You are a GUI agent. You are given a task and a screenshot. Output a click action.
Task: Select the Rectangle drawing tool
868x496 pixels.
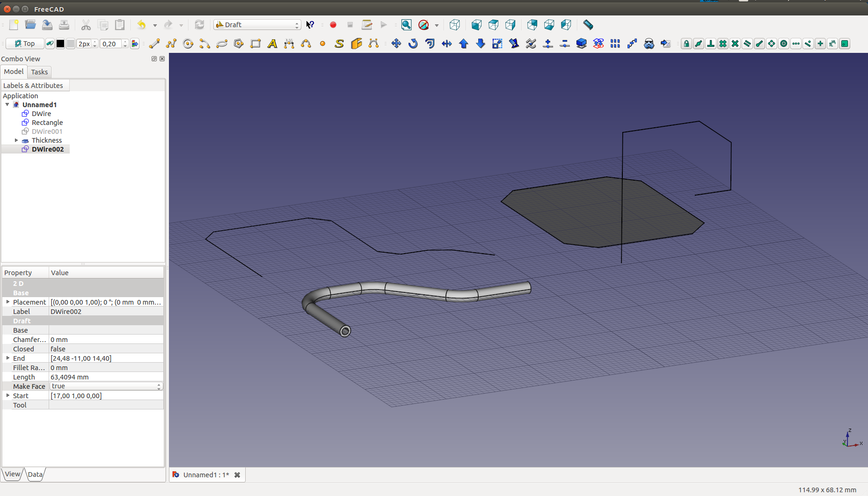pos(255,44)
